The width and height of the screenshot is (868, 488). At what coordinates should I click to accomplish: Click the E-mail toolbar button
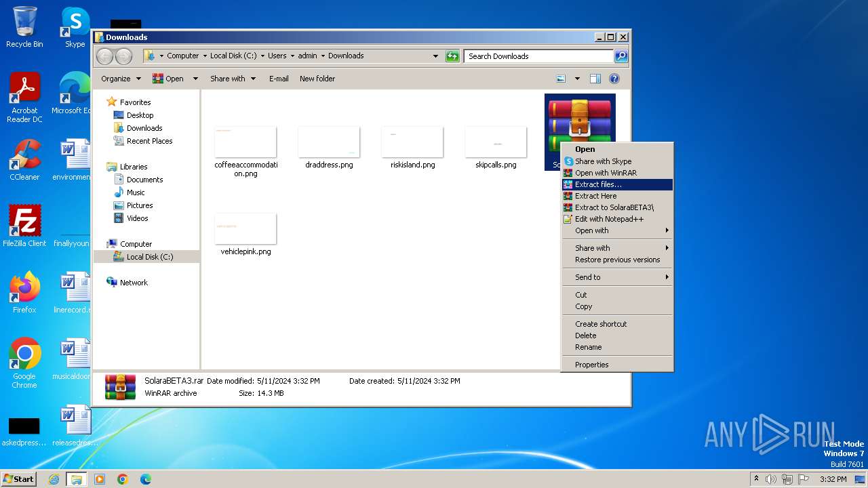tap(279, 79)
